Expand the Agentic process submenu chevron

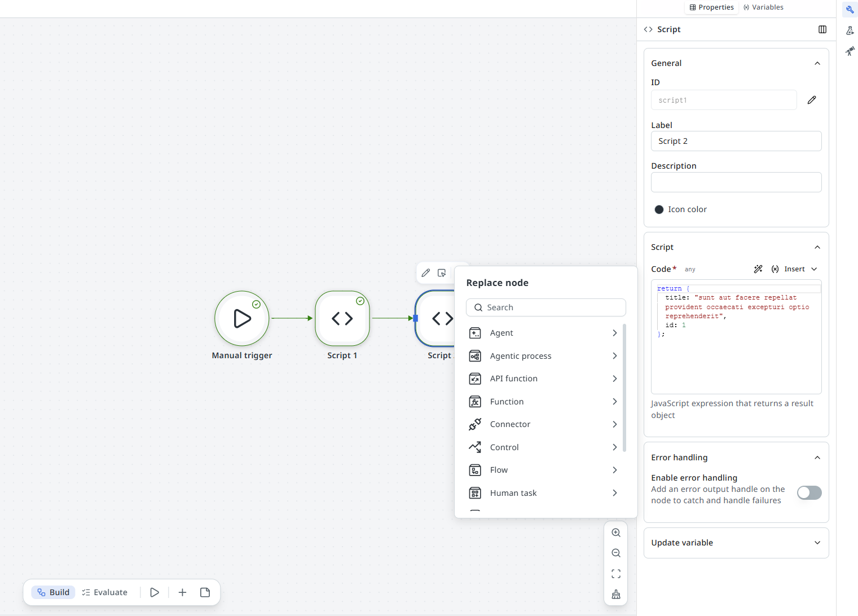[x=614, y=356]
